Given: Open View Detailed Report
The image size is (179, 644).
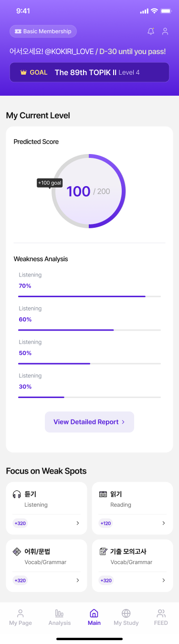Looking at the screenshot, I should pos(89,422).
